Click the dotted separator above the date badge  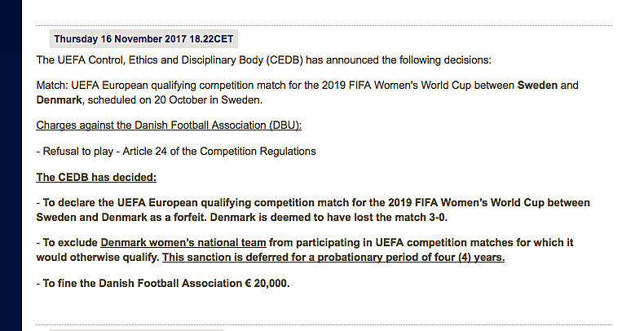coord(324,25)
